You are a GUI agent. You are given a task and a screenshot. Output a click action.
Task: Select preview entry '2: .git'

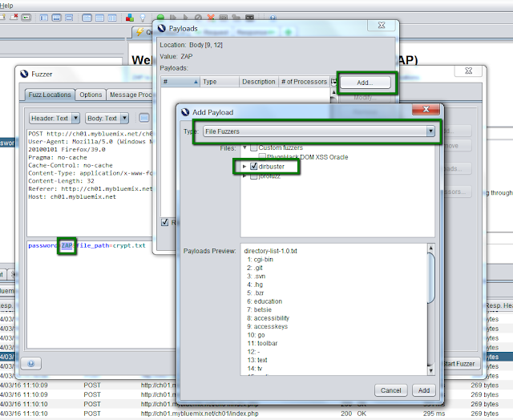(255, 268)
